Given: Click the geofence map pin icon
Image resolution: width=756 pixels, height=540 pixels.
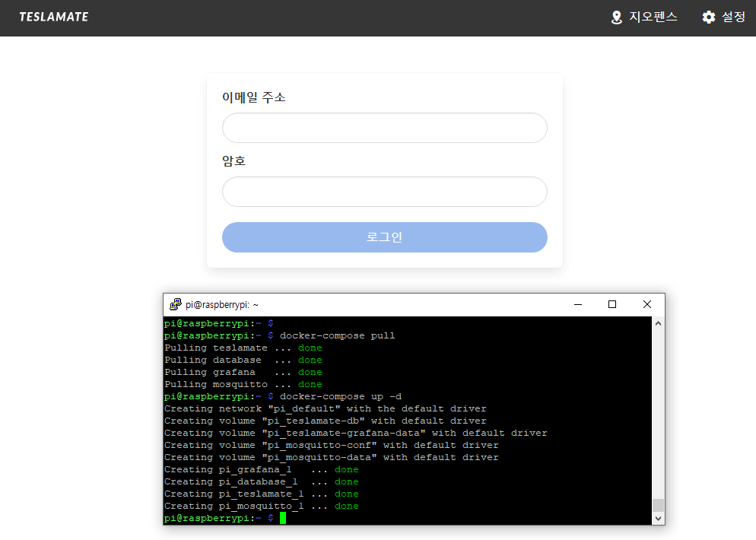Looking at the screenshot, I should point(616,17).
